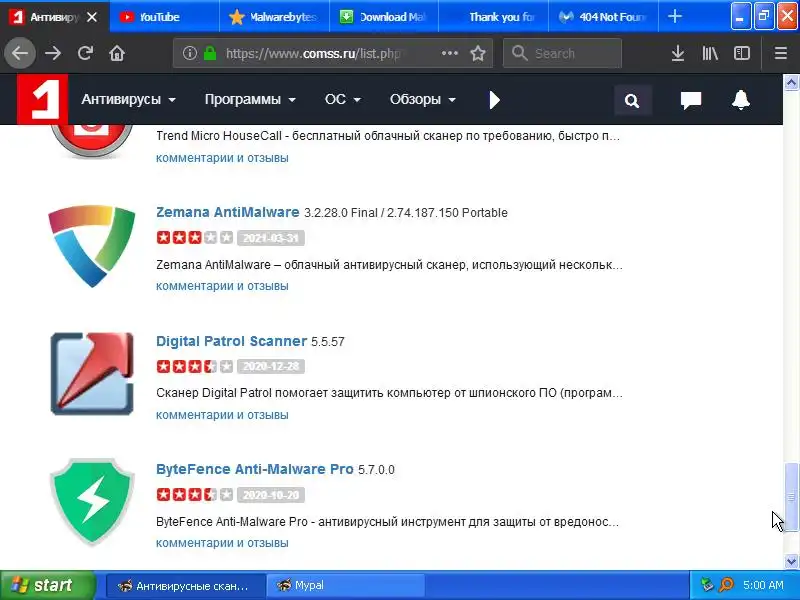Click ByteFence version 5.7.0.0 text
The height and width of the screenshot is (600, 800).
click(376, 469)
